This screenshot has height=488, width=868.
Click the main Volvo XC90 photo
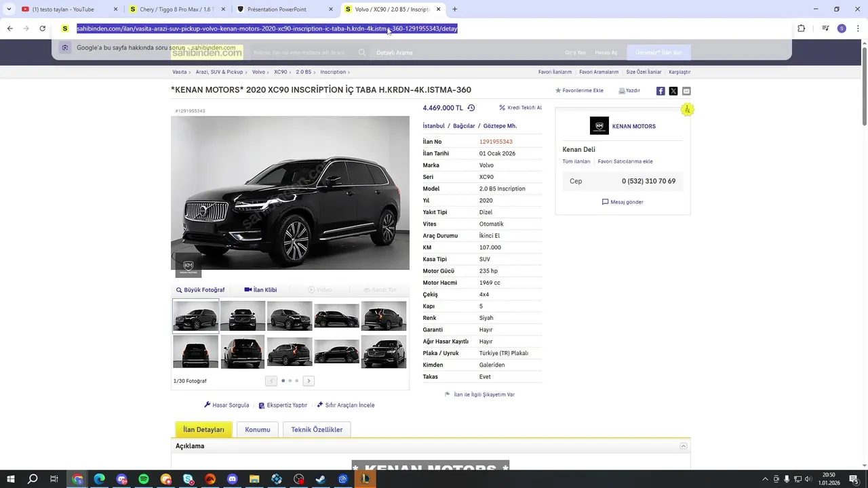click(x=290, y=193)
